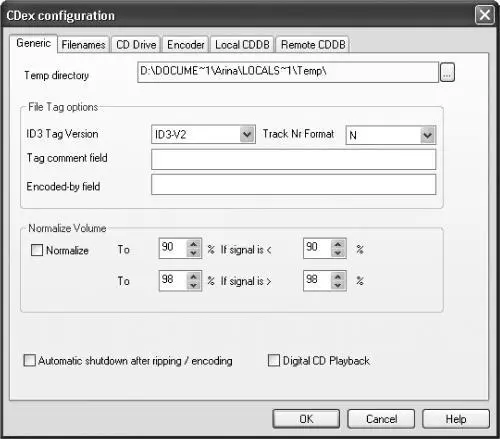Switch to the Encoder tab
Screen dimensions: 500x439
coord(186,45)
